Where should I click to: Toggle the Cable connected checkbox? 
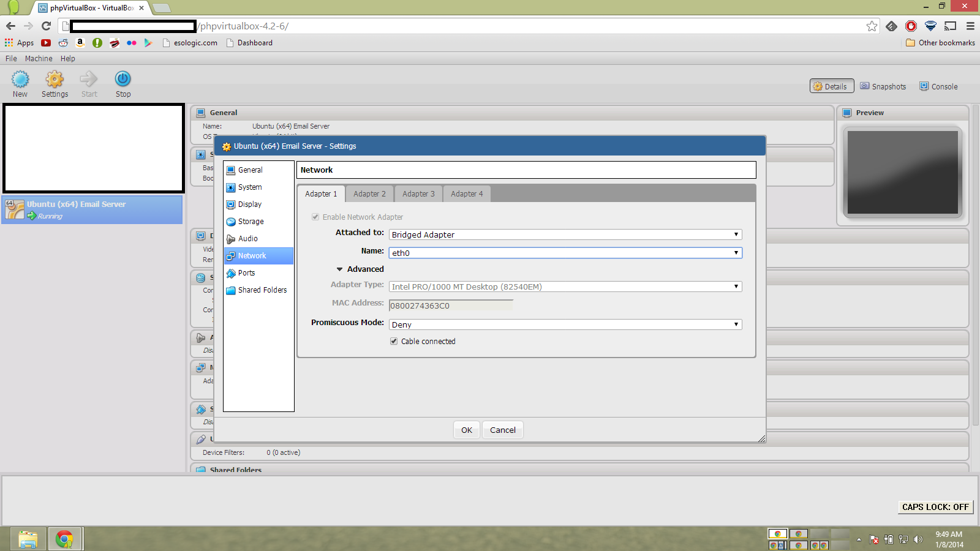coord(394,341)
